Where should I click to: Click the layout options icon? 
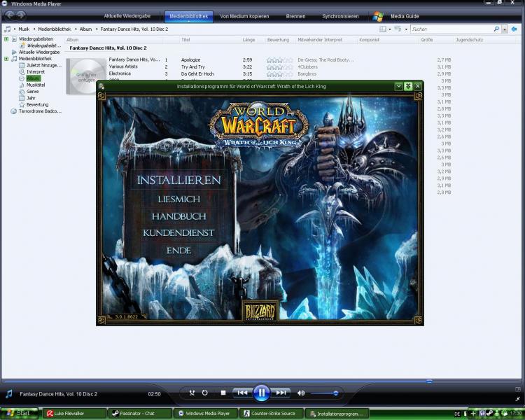tap(383, 29)
